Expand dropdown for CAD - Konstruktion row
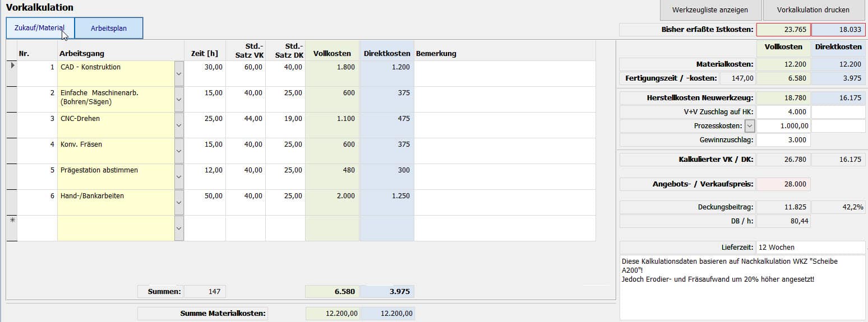 coord(179,74)
